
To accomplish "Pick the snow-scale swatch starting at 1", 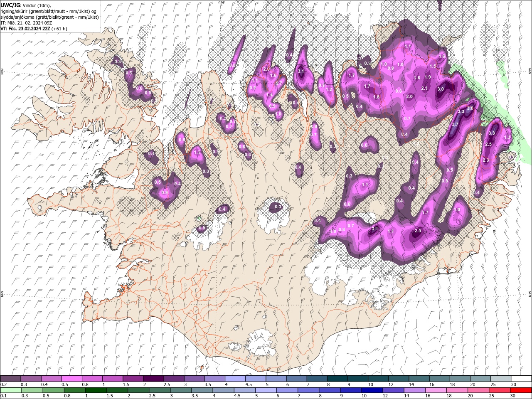I will (112, 379).
